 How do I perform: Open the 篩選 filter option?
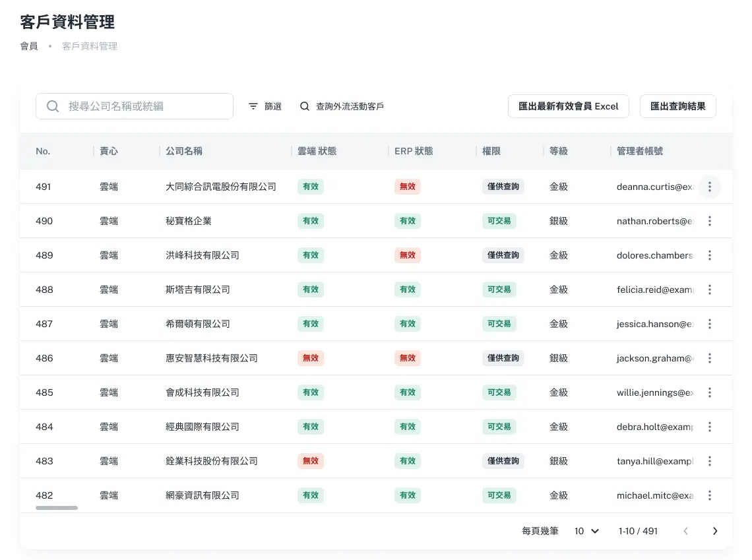point(265,106)
